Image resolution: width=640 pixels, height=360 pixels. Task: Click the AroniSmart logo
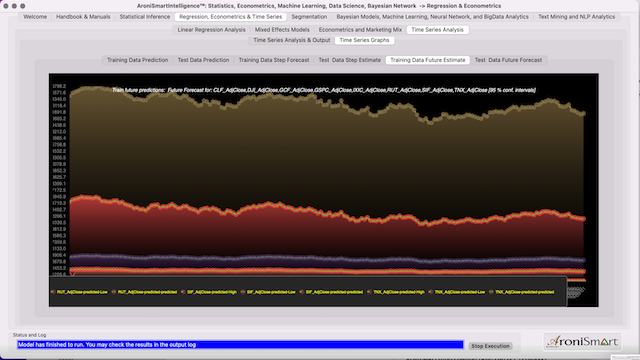pos(582,342)
